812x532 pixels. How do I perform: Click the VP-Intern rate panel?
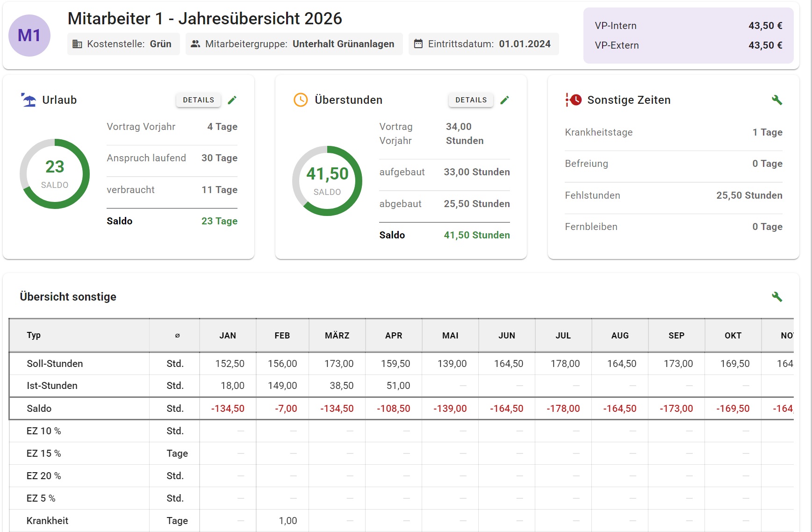pos(688,36)
